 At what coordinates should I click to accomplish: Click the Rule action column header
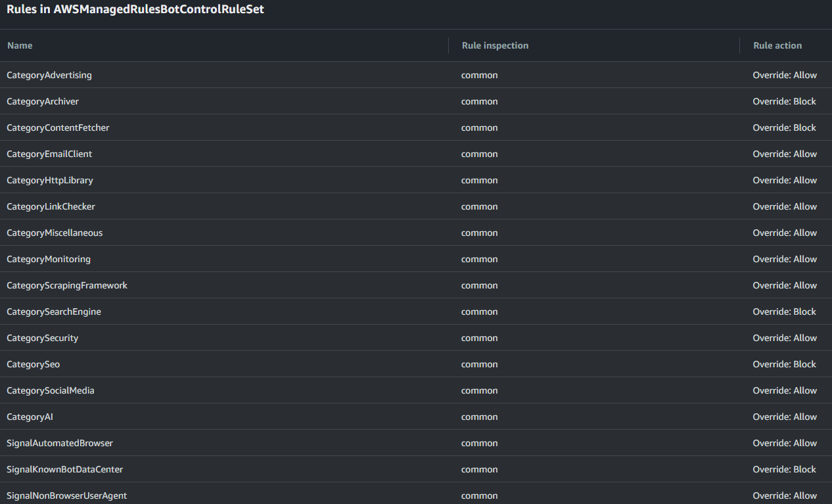(777, 45)
